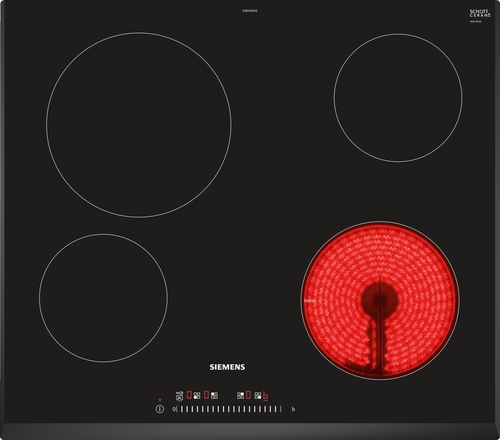Tap the small b boost symbol right of slider
This screenshot has width=500, height=440.
click(x=293, y=409)
